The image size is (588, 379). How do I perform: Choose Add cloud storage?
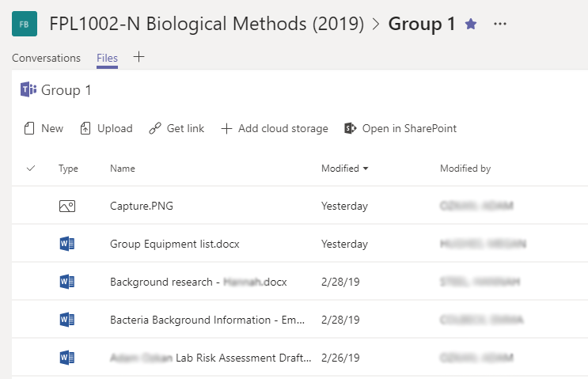[x=274, y=128]
